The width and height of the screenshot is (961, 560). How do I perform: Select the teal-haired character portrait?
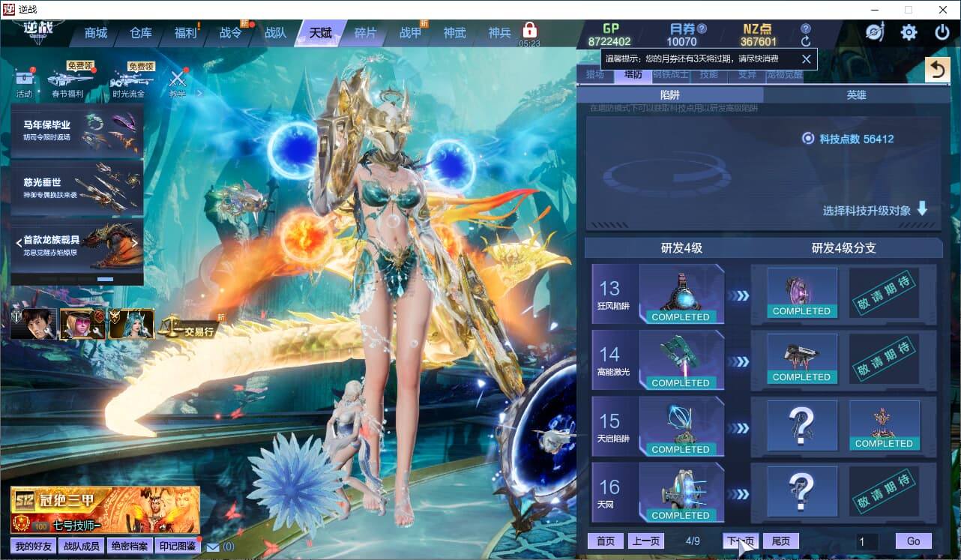pyautogui.click(x=132, y=324)
